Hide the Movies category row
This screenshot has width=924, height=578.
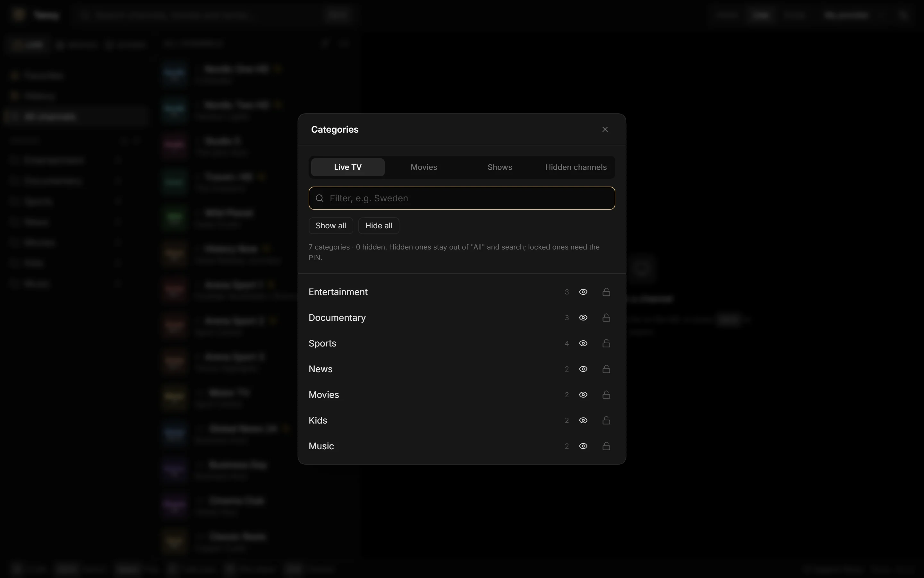click(x=583, y=395)
